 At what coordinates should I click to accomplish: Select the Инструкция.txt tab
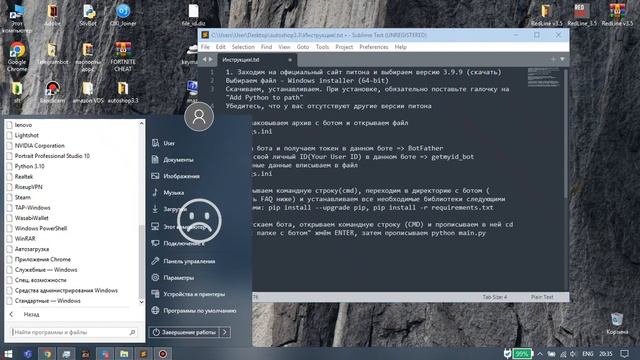point(256,60)
